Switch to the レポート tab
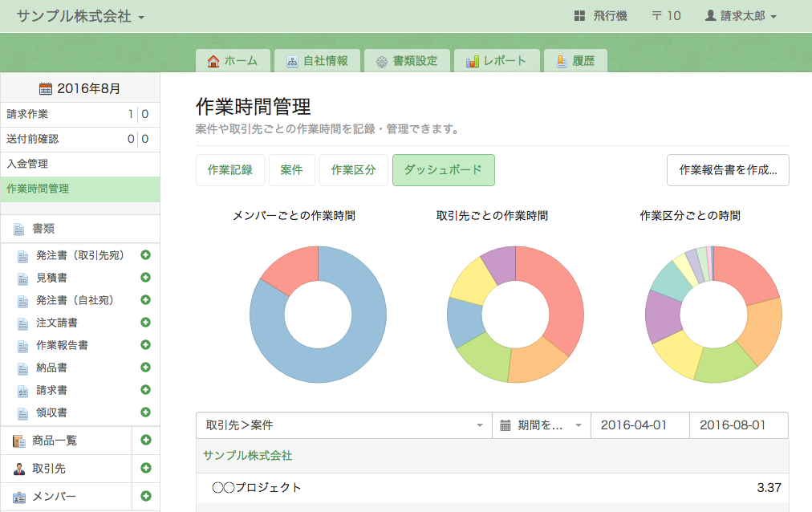812x512 pixels. [496, 61]
